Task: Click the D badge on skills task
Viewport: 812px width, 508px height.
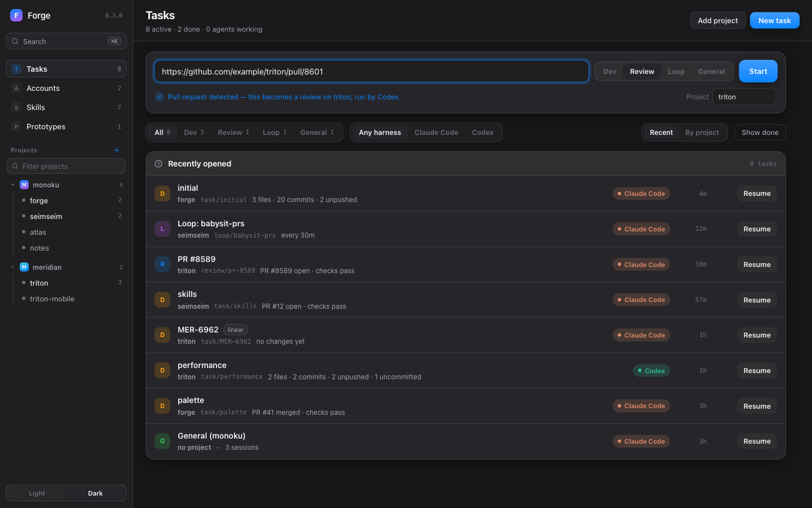Action: click(162, 300)
